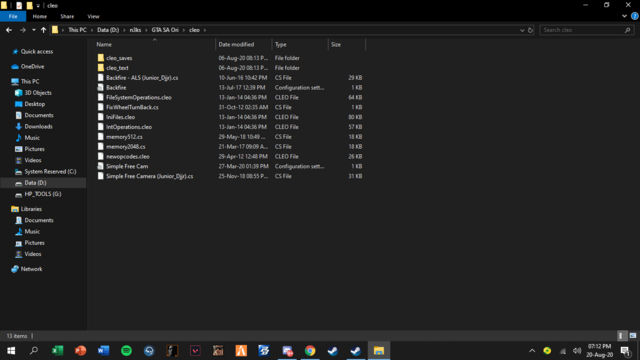
Task: Click the Properties icon in the quick access toolbar
Action: [x=19, y=5]
